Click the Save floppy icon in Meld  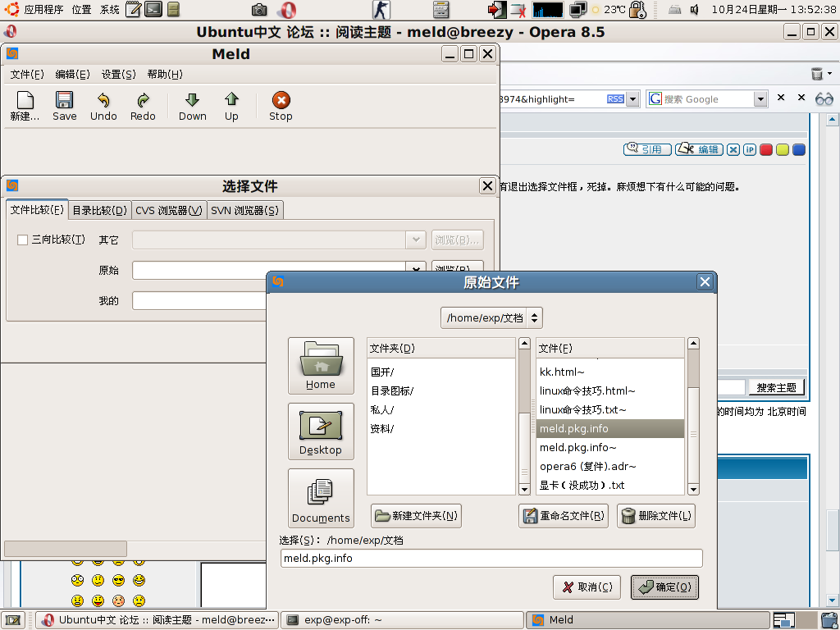tap(64, 100)
